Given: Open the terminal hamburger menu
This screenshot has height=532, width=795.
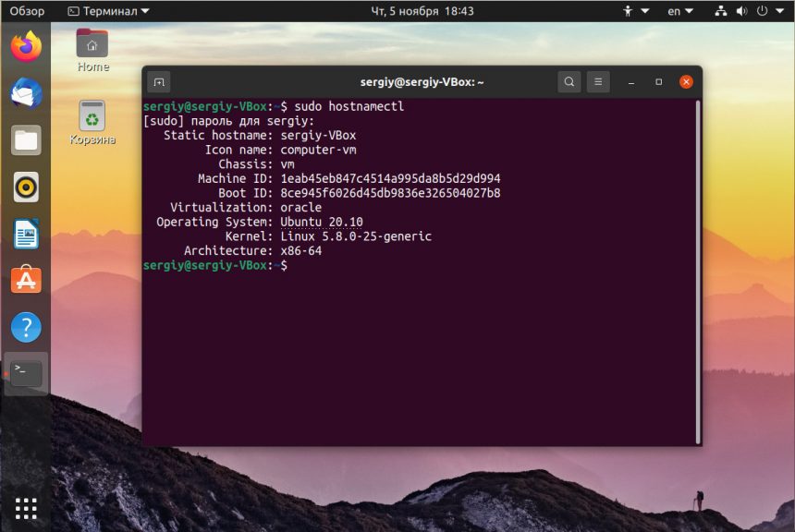Looking at the screenshot, I should click(598, 82).
